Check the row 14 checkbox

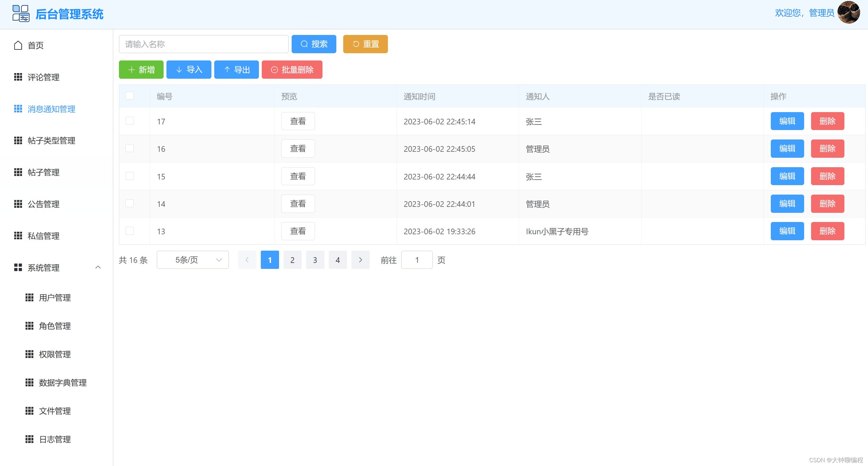(x=130, y=203)
